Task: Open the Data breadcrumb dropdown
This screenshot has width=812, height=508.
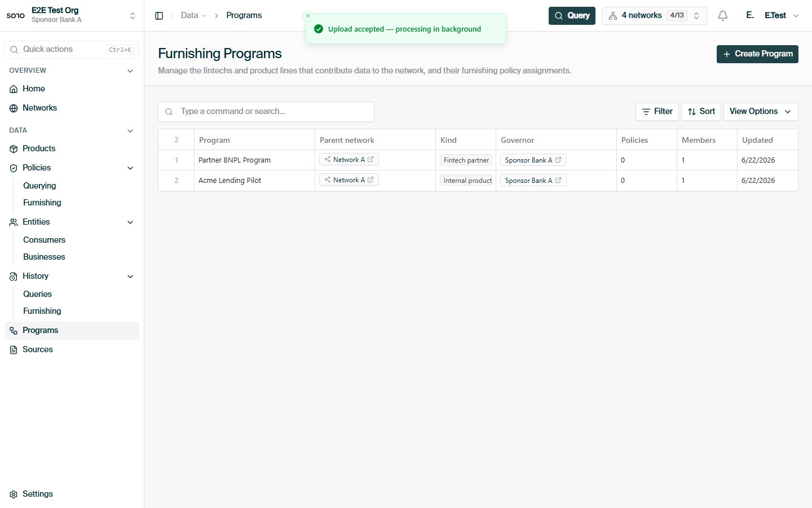Action: pos(193,15)
